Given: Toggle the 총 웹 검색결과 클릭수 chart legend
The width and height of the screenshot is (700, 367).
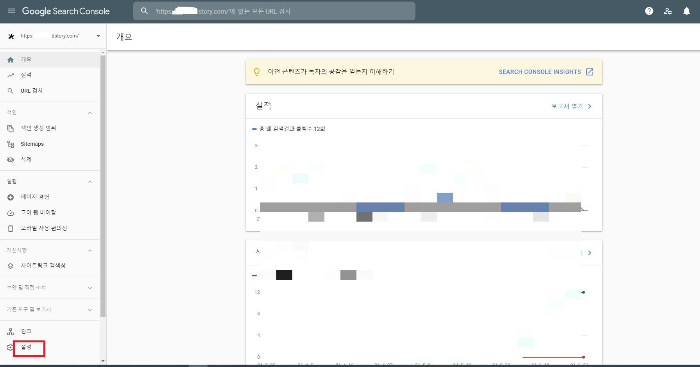Looking at the screenshot, I should point(289,129).
